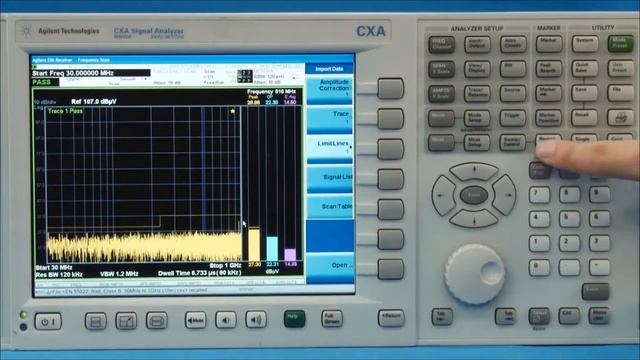Push the Return key below softkeys
Screen dimensions: 640x360
click(x=391, y=318)
